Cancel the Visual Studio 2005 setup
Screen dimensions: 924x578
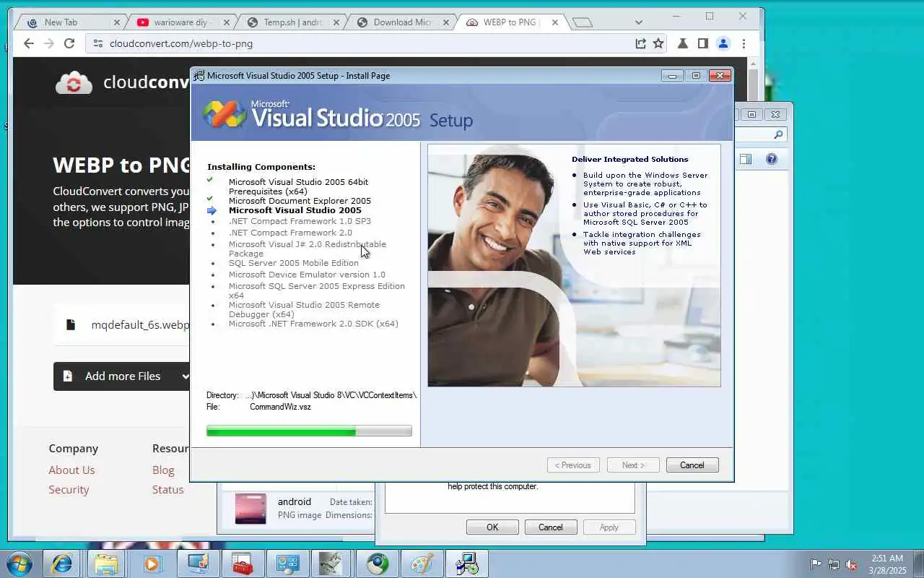point(692,465)
